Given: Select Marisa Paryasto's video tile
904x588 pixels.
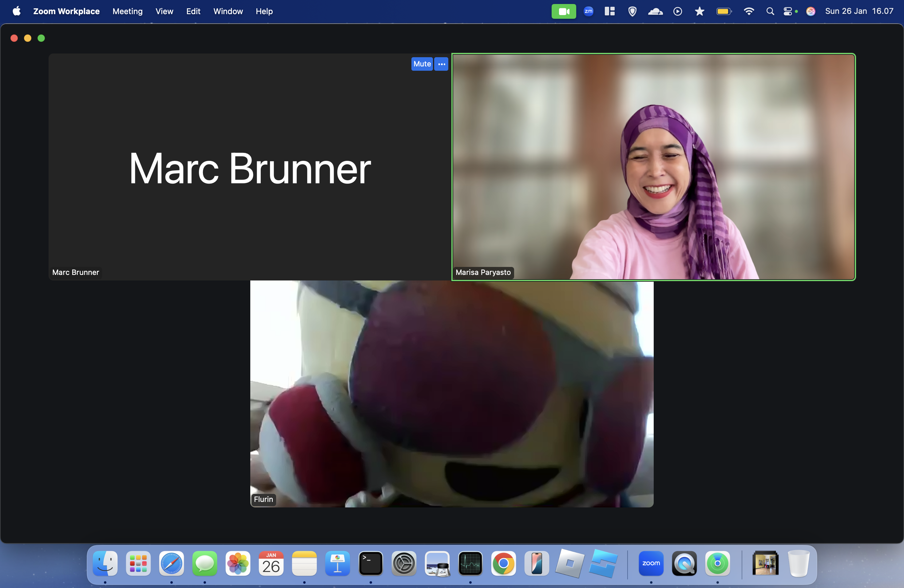Looking at the screenshot, I should tap(653, 167).
